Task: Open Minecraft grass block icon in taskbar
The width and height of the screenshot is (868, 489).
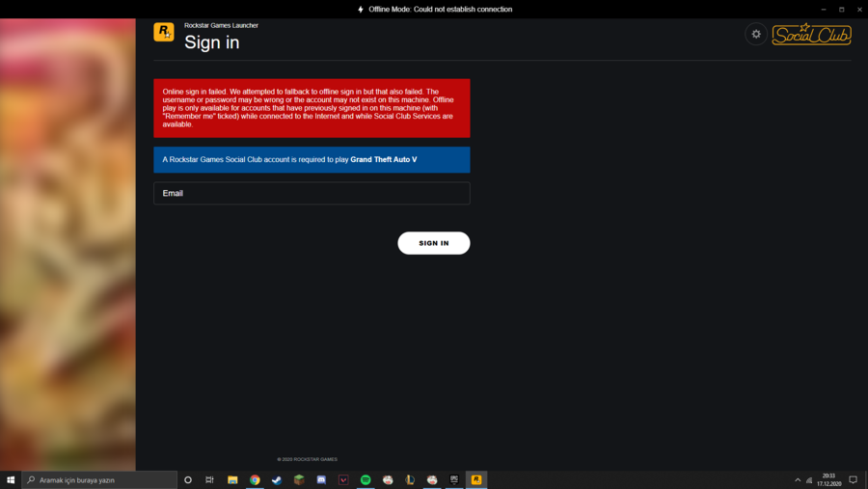Action: pyautogui.click(x=299, y=479)
